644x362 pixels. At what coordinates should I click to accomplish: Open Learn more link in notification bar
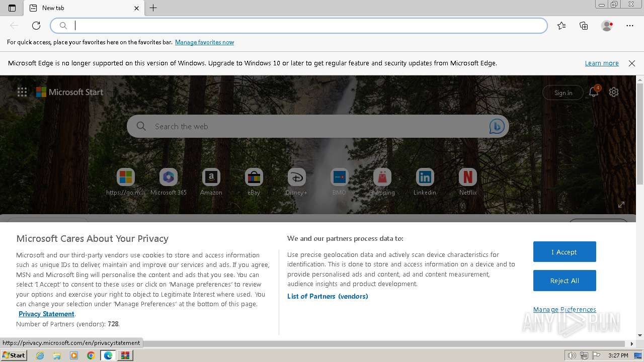(x=602, y=63)
